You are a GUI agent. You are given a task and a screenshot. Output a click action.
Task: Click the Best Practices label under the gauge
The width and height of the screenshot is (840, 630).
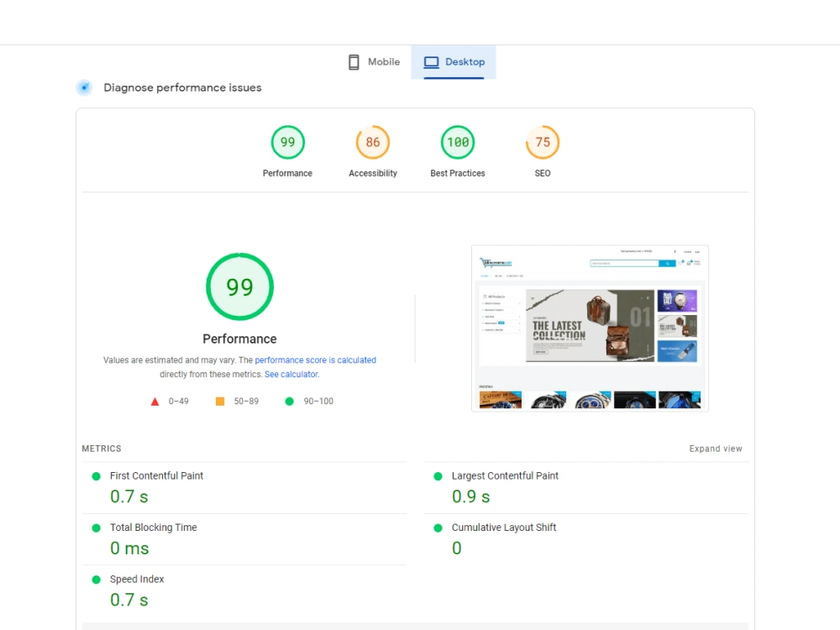point(458,173)
